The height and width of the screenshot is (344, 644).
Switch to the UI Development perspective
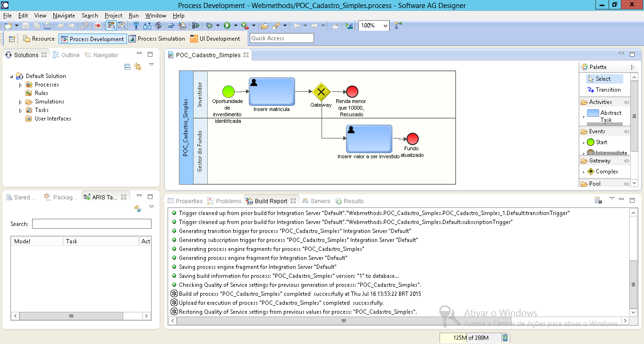pyautogui.click(x=215, y=38)
